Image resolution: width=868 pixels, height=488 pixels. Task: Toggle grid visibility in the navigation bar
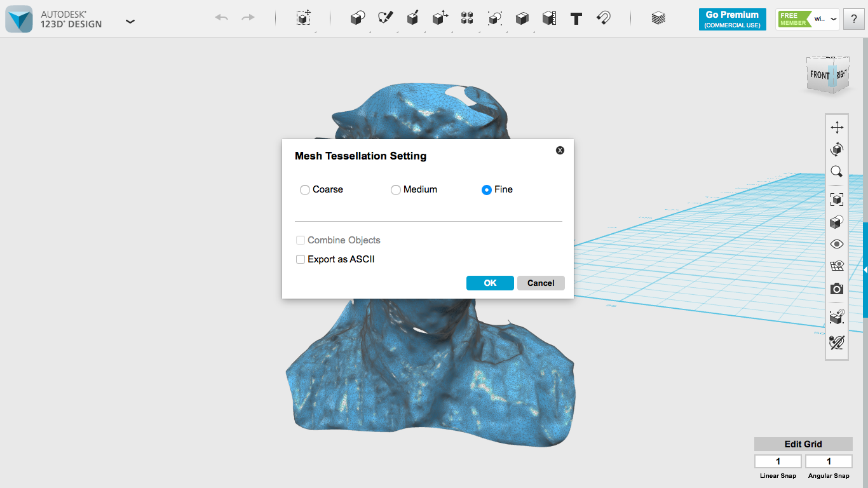click(837, 266)
